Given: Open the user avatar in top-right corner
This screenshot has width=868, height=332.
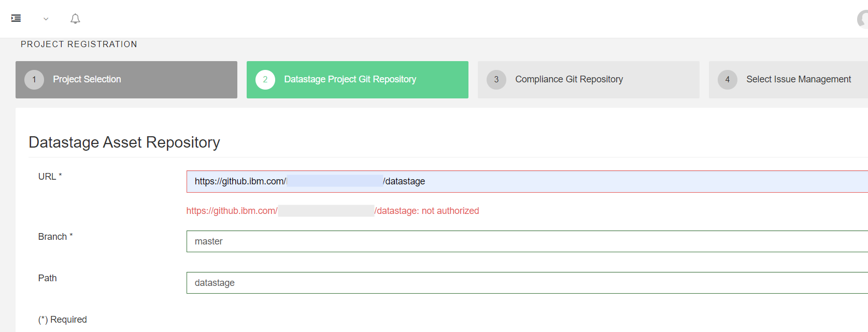Looking at the screenshot, I should point(863,19).
